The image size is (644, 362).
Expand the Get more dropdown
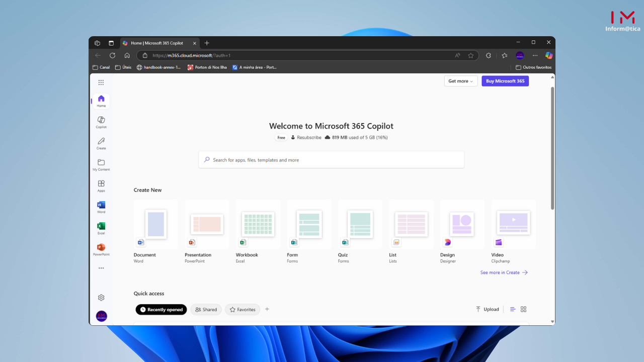point(461,81)
